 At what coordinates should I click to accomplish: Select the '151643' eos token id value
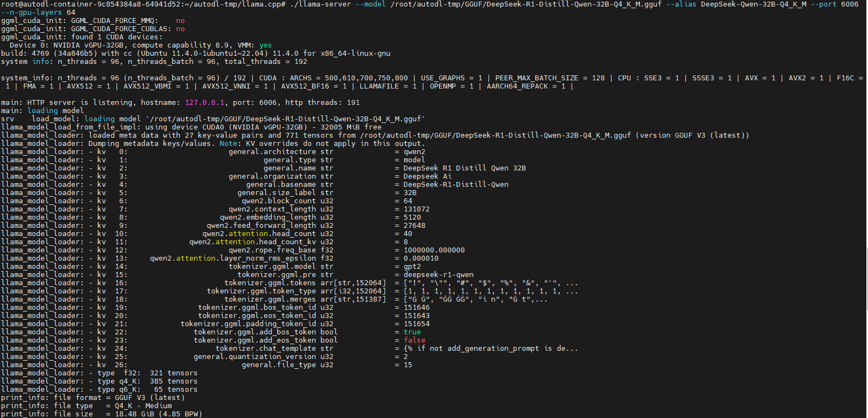[x=417, y=316]
